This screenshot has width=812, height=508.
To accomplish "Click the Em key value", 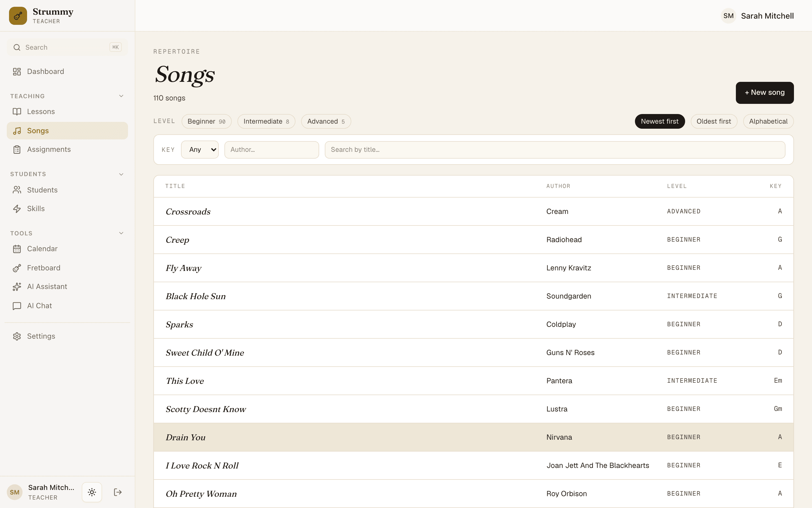I will [778, 381].
